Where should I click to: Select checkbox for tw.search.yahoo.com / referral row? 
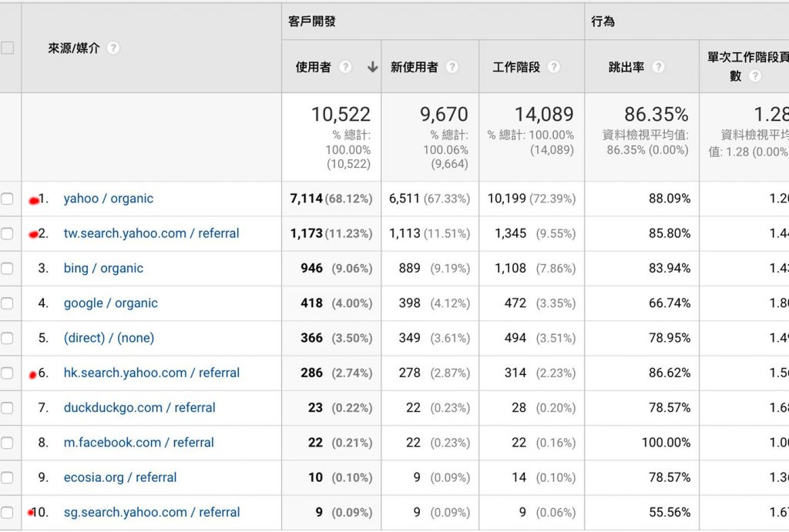tap(7, 233)
